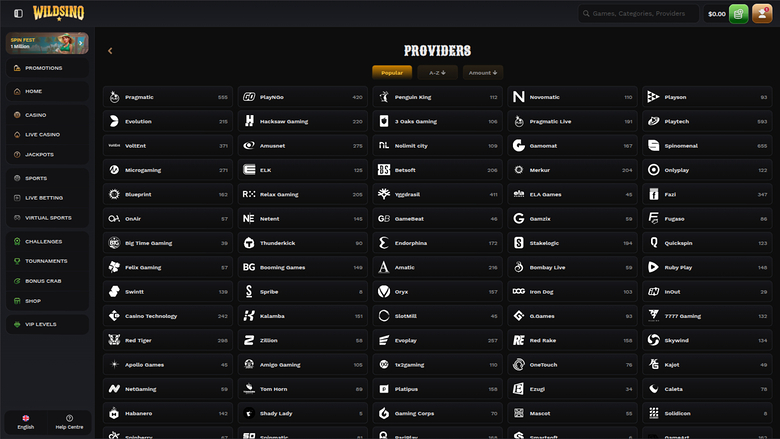Image resolution: width=780 pixels, height=439 pixels.
Task: Toggle the A-Z sort order
Action: click(437, 72)
